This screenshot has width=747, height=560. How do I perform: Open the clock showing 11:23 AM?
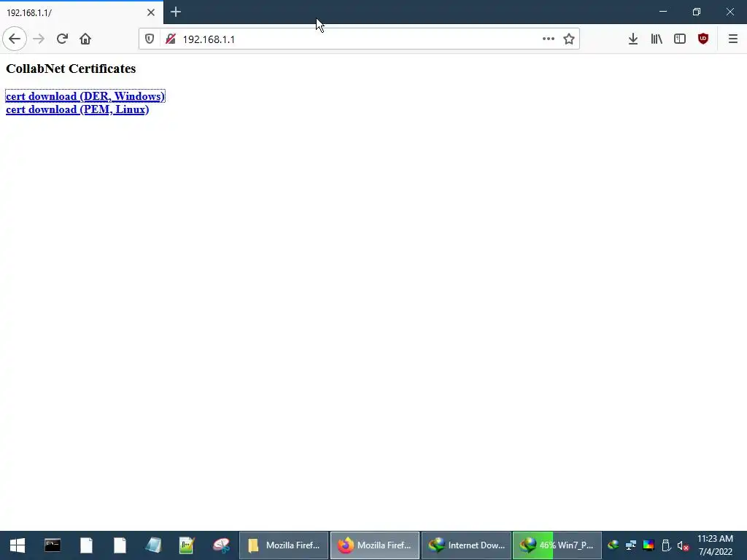pyautogui.click(x=715, y=545)
